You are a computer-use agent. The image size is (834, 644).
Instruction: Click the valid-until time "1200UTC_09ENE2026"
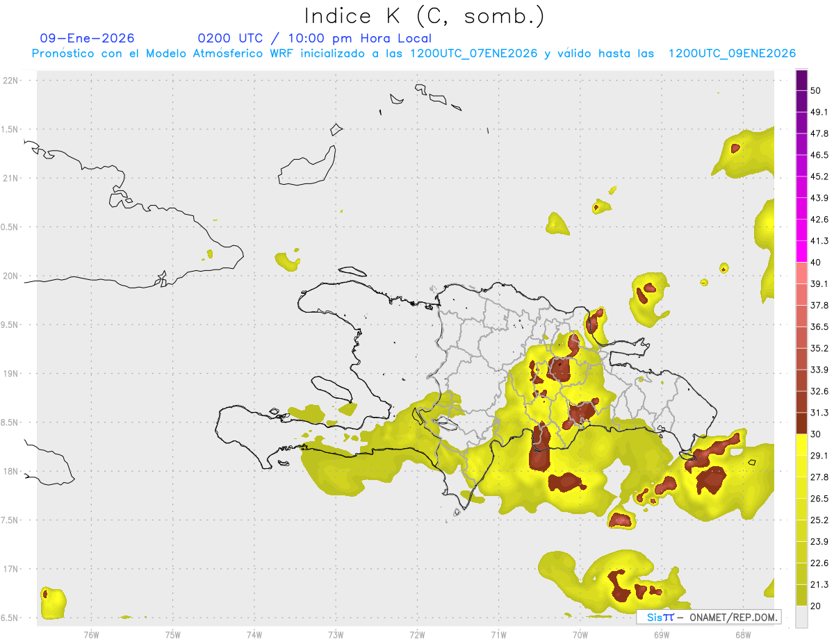point(732,53)
